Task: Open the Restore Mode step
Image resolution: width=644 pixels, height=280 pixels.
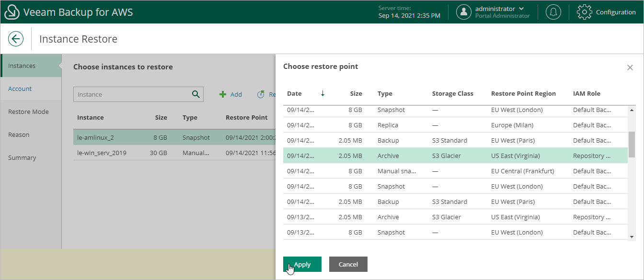Action: [27, 112]
